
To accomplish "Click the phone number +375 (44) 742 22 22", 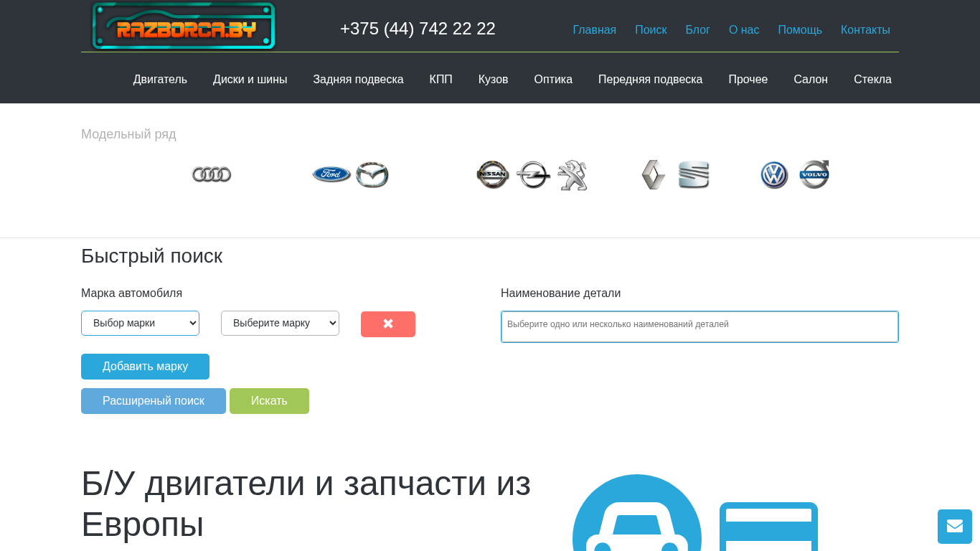I will point(418,29).
